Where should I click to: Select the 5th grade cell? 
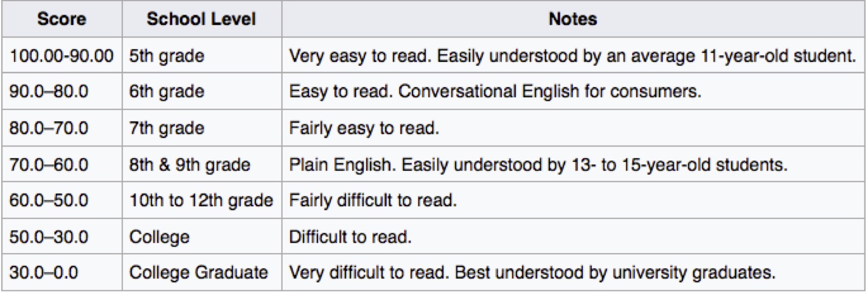[165, 56]
